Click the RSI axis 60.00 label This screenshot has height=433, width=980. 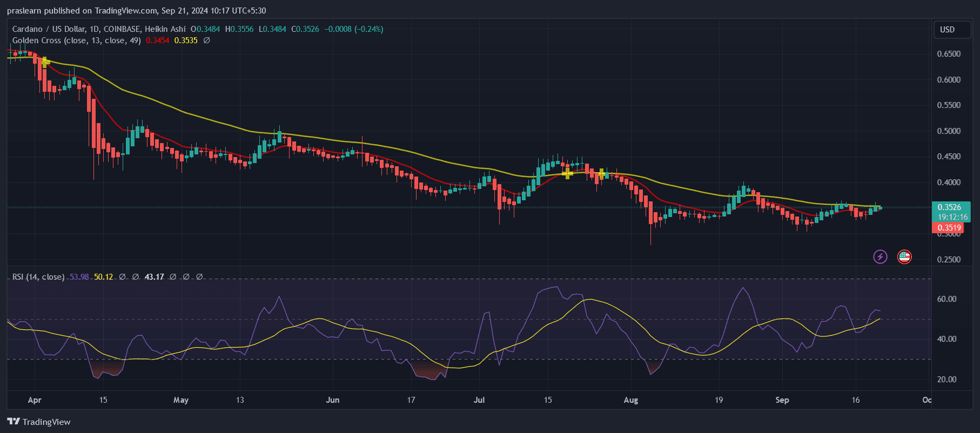coord(947,299)
